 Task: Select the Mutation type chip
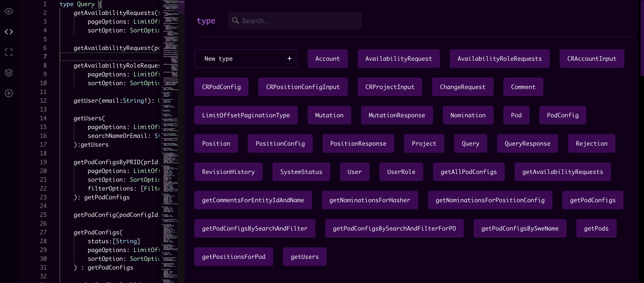click(329, 115)
